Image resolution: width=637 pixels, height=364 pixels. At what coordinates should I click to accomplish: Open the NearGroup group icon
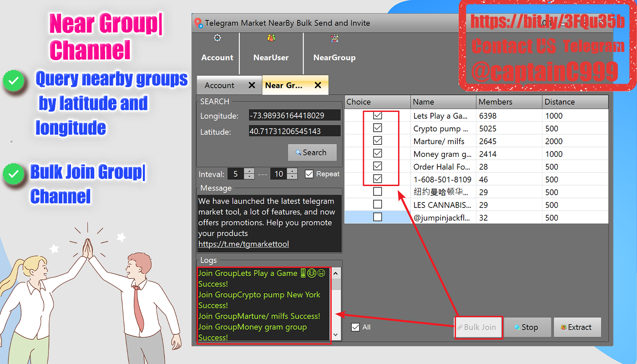click(x=334, y=38)
